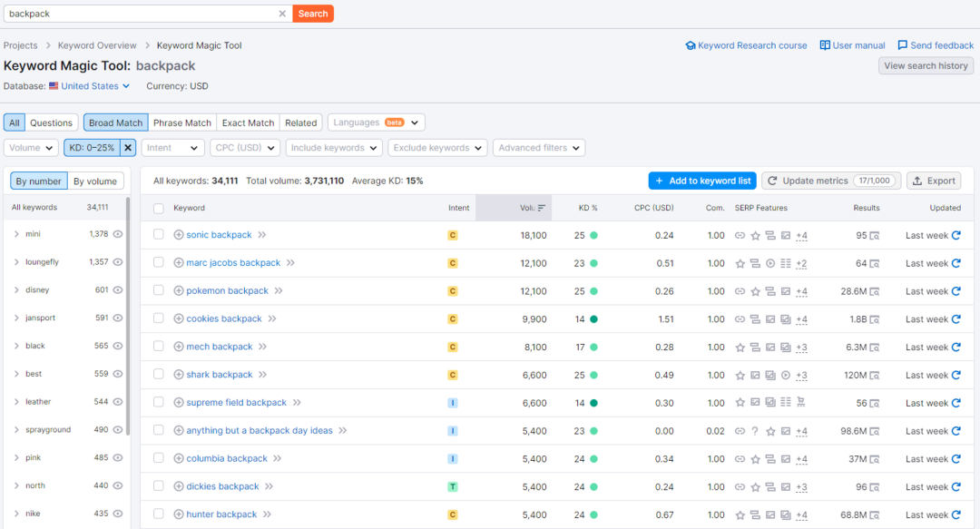Viewport: 980px width, 529px height.
Task: Tick the checkbox for shark backpack
Action: click(159, 375)
